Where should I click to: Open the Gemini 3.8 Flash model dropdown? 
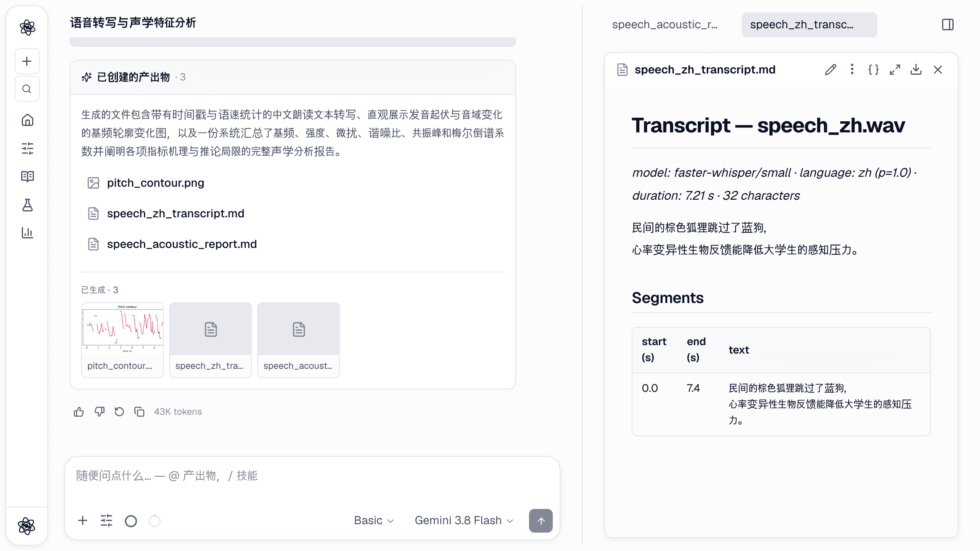click(x=464, y=520)
